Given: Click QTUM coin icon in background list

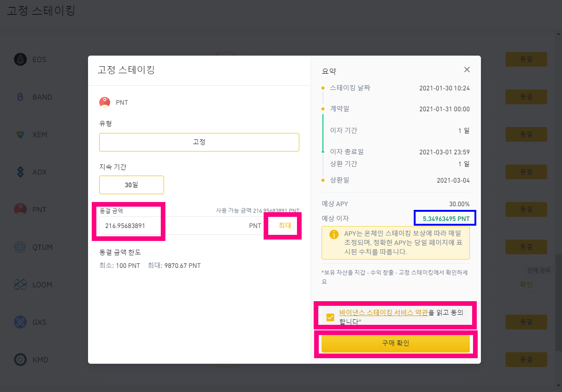Looking at the screenshot, I should click(x=20, y=247).
